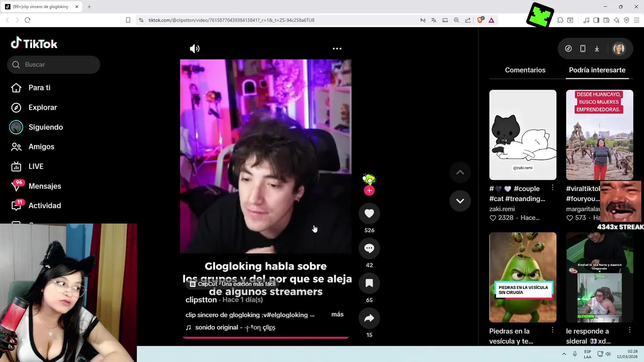The height and width of the screenshot is (362, 644).
Task: Click the get app phone icon
Action: tap(583, 49)
